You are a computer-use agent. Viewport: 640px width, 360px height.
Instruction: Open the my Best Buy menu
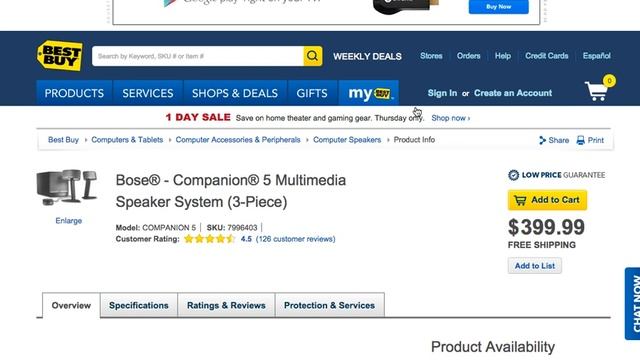tap(369, 93)
